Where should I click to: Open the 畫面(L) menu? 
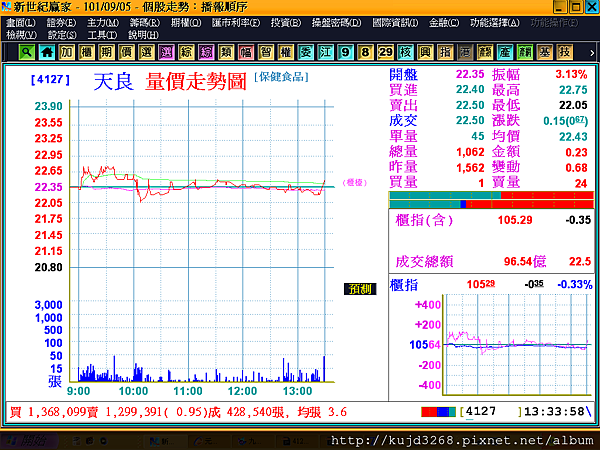pos(21,23)
